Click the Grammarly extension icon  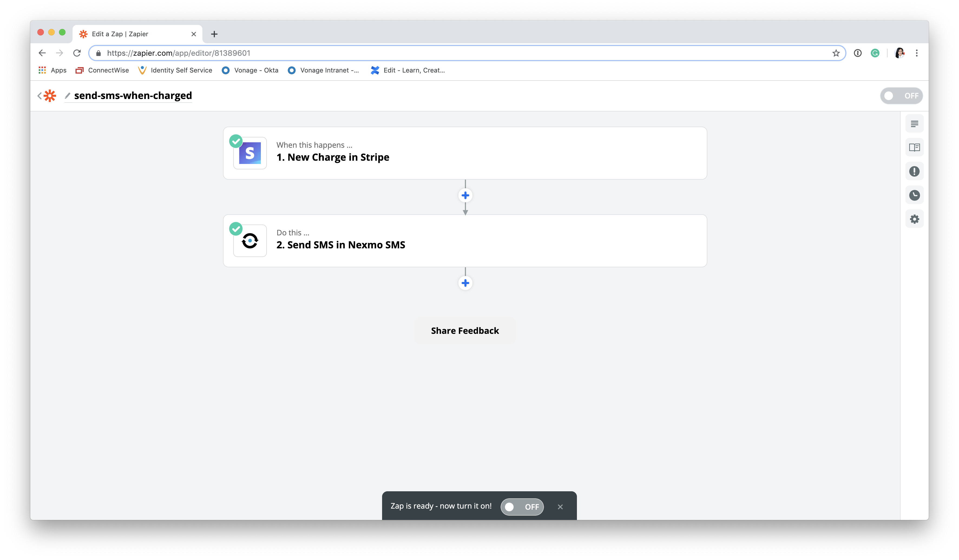pos(875,53)
